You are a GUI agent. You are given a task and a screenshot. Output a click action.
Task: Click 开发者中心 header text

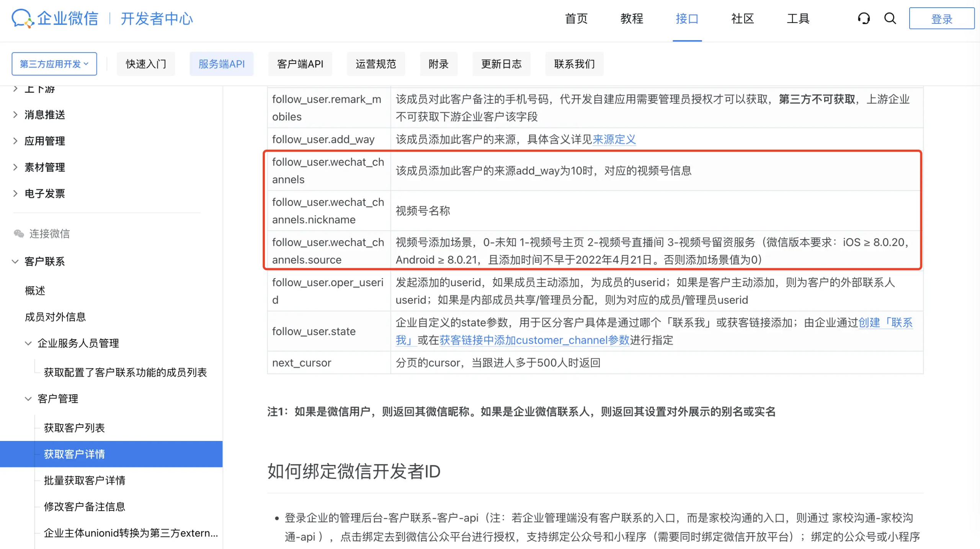click(157, 18)
